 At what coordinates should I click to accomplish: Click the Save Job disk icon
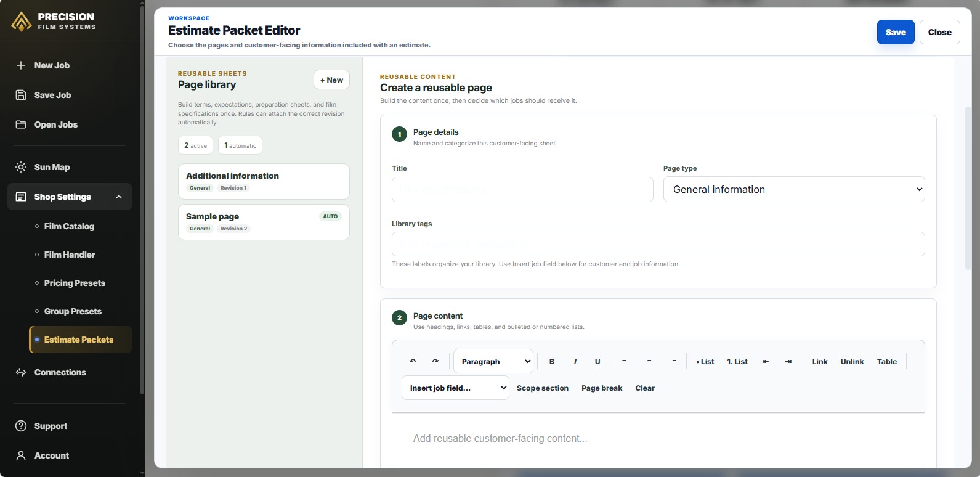(21, 95)
